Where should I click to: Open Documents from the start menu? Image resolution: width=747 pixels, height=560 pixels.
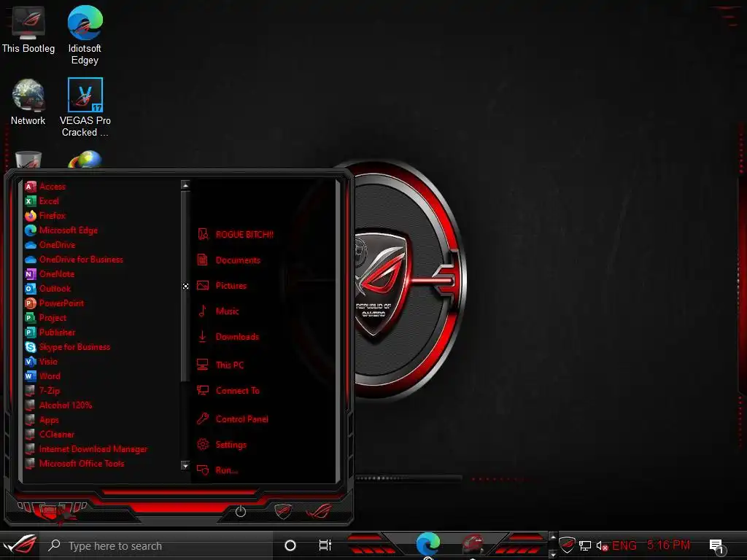228,260
